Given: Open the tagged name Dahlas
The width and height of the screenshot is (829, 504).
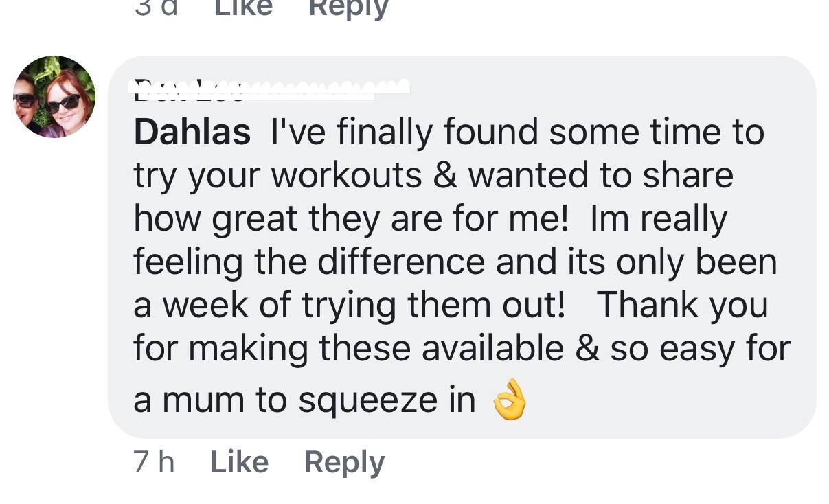Looking at the screenshot, I should 192,132.
